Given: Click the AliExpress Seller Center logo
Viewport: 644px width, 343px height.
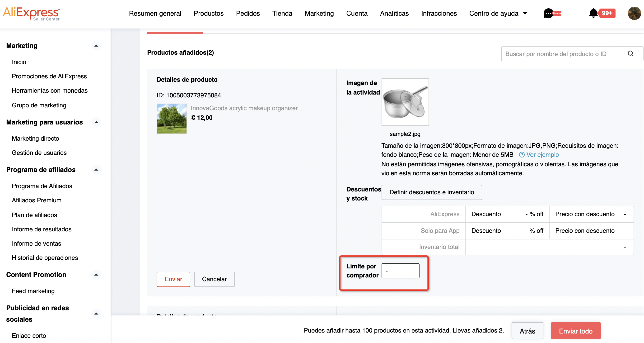Looking at the screenshot, I should [x=31, y=13].
